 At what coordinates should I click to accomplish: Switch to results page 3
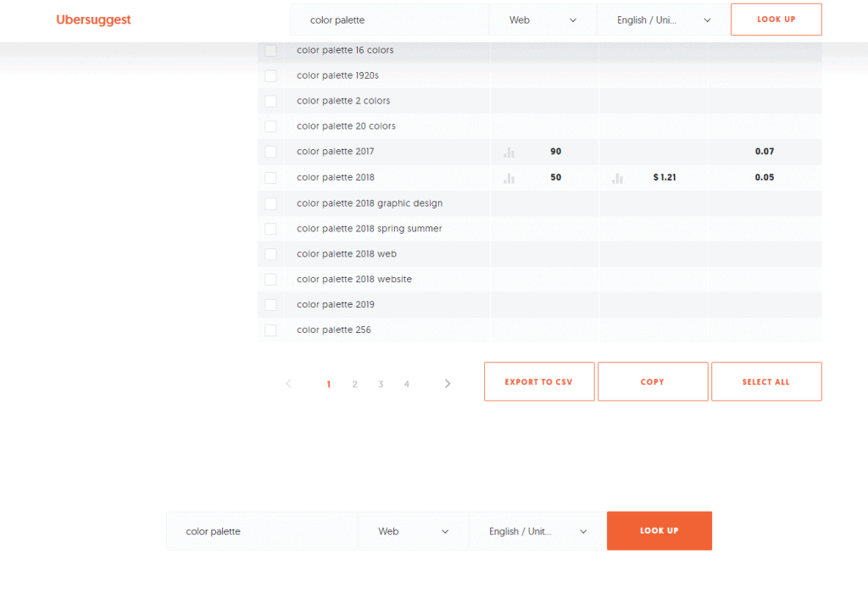point(381,384)
